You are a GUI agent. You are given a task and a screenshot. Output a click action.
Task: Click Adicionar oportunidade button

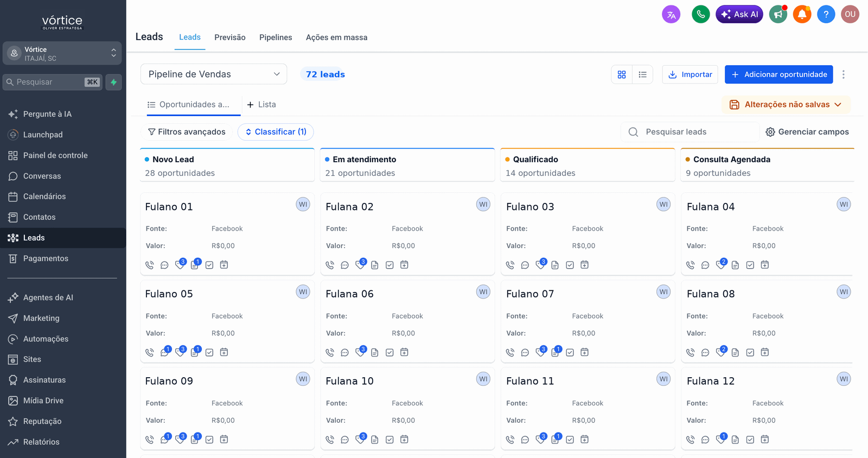(x=778, y=74)
